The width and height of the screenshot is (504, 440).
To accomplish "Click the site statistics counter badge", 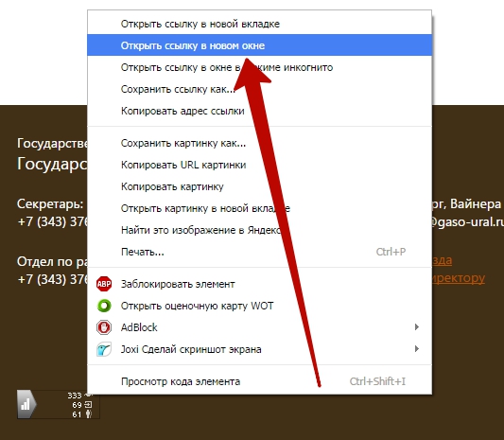I will [x=59, y=404].
